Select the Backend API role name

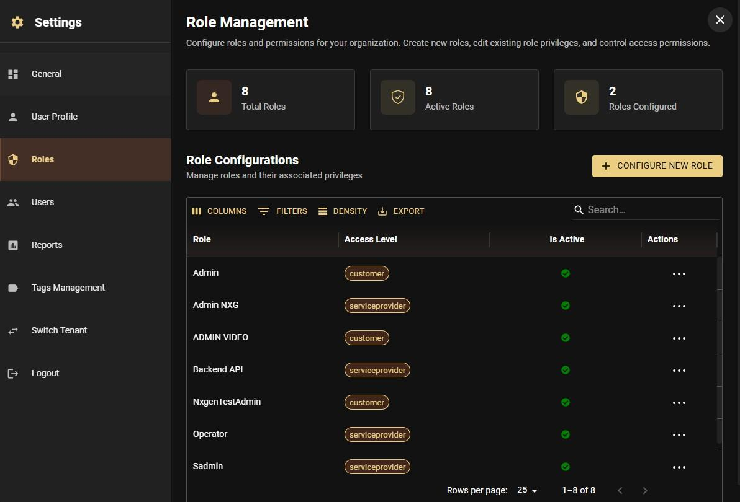218,369
